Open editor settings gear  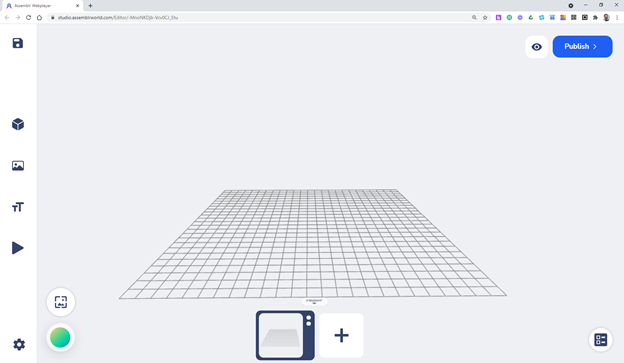tap(19, 344)
